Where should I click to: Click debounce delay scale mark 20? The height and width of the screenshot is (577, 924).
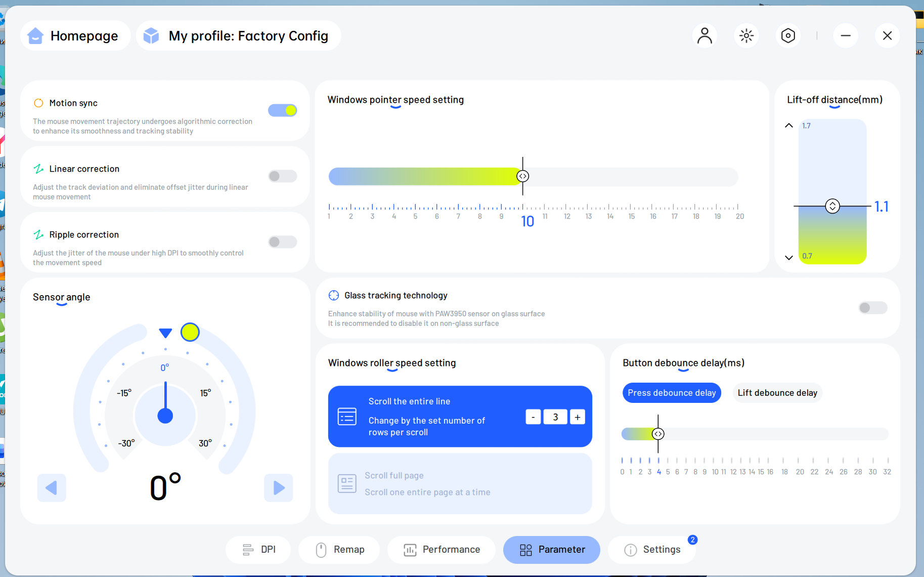[800, 472]
